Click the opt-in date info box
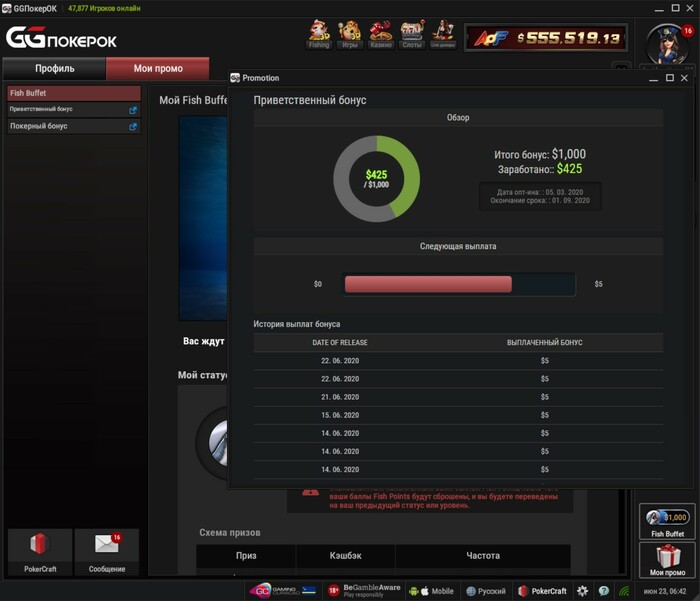 tap(540, 196)
